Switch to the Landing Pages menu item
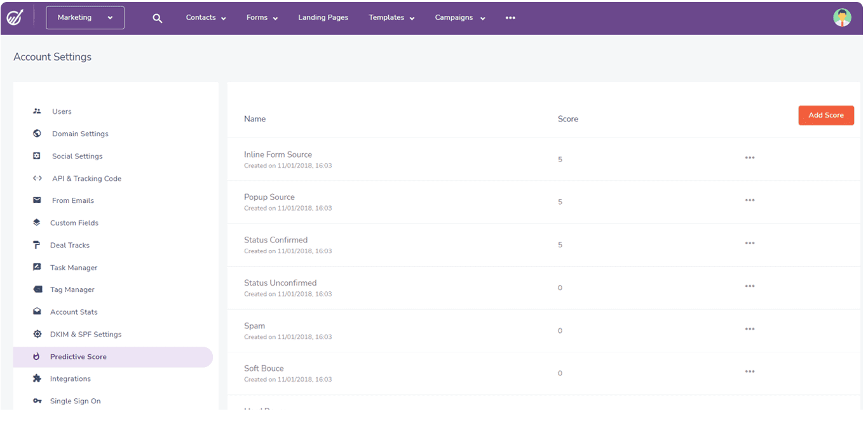The image size is (868, 430). coord(323,17)
